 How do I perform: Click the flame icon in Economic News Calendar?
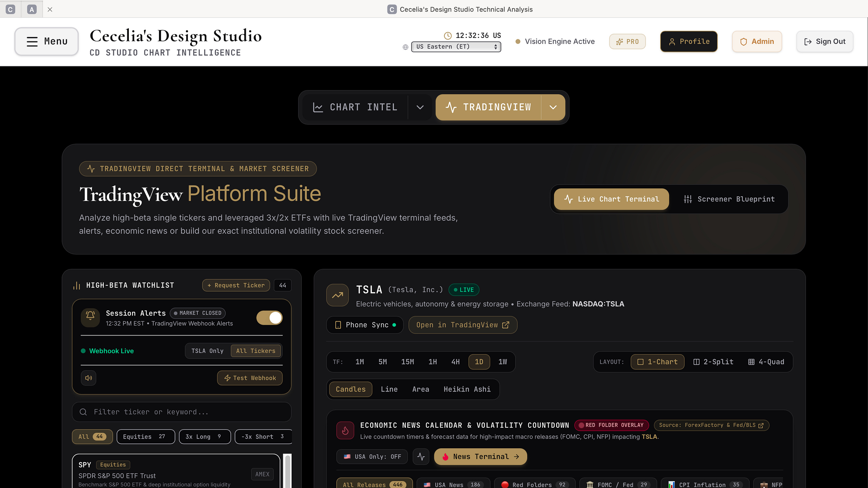pyautogui.click(x=345, y=430)
